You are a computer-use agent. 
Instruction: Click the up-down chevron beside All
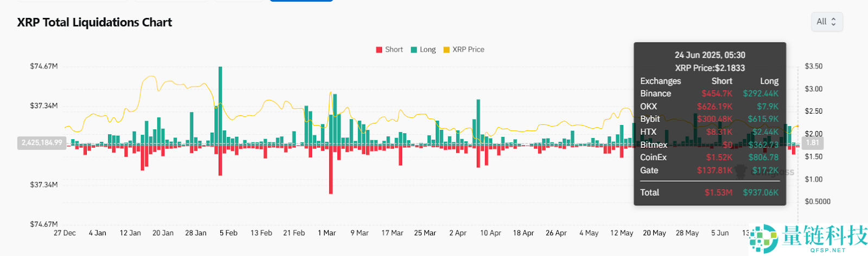(833, 22)
